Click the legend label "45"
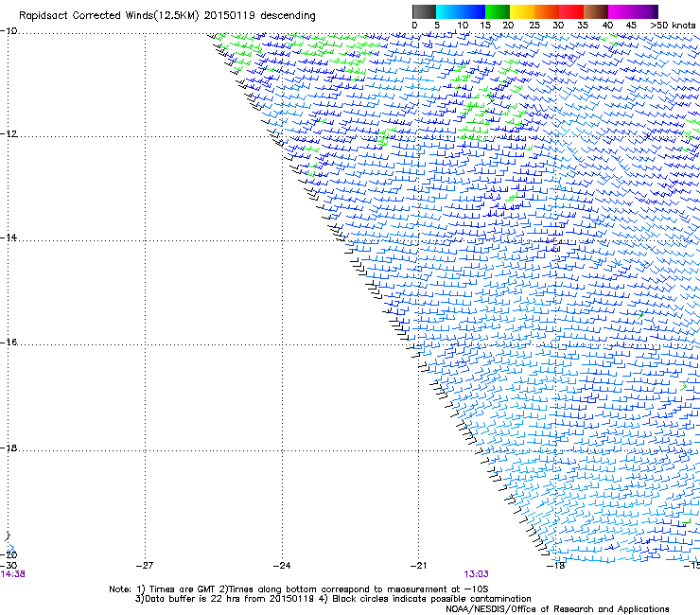This screenshot has width=700, height=615. (631, 26)
